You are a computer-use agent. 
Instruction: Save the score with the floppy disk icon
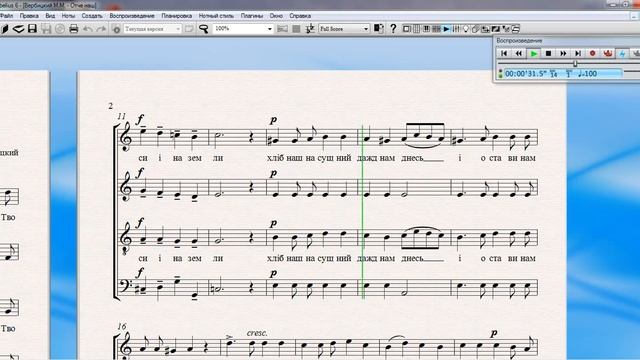pos(32,29)
